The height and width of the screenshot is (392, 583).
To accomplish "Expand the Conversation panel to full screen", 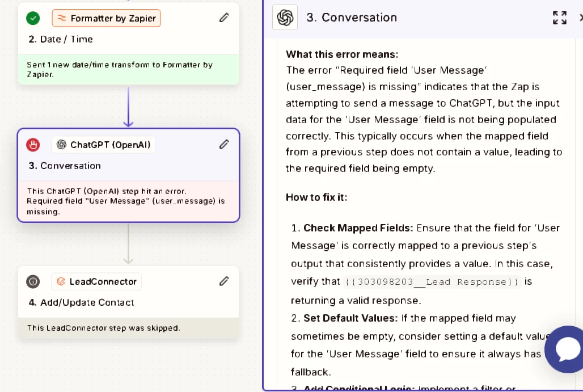I will tap(560, 18).
